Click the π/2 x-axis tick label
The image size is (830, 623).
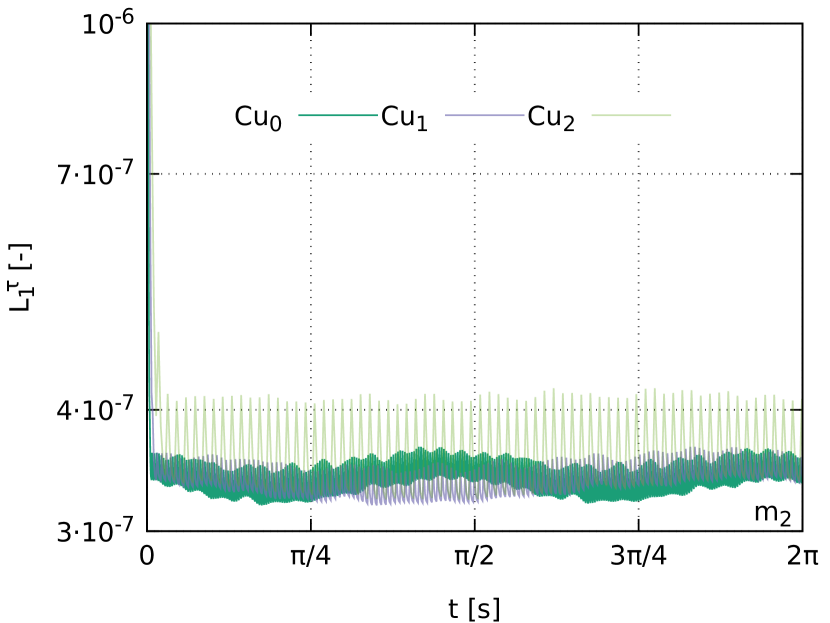tap(475, 556)
